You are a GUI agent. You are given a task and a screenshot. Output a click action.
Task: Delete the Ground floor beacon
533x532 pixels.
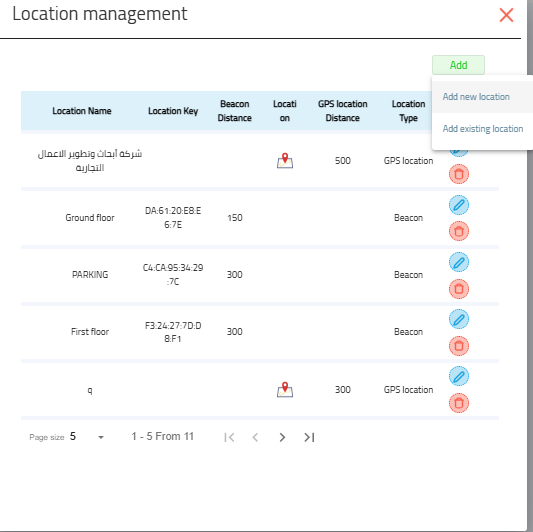coord(459,231)
